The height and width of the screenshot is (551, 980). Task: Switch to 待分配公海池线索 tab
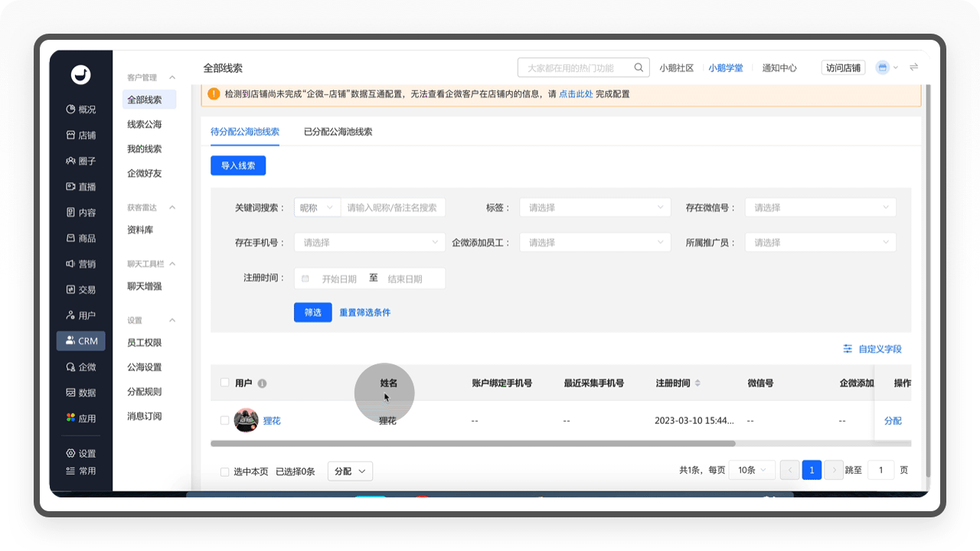click(245, 132)
